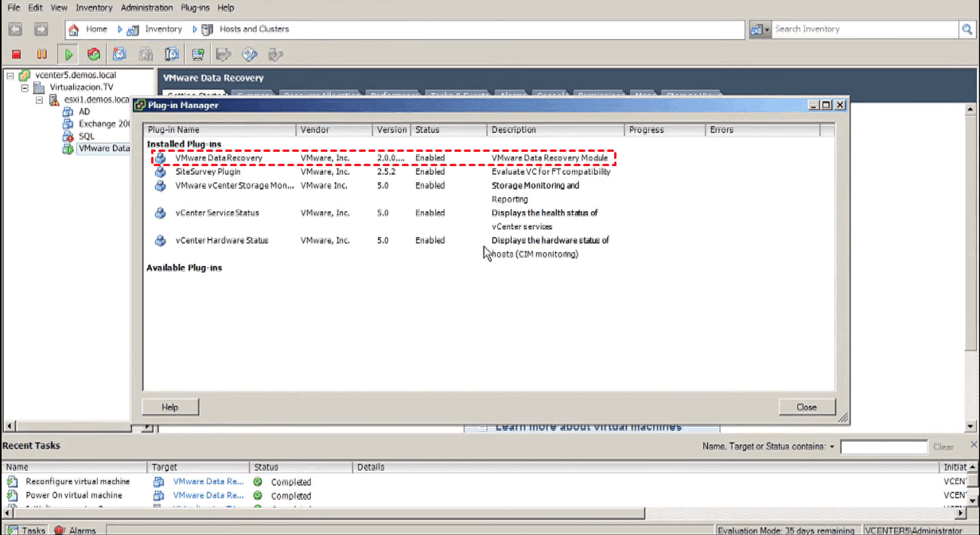Click the Plug-in Name column header
The width and height of the screenshot is (980, 535).
pos(220,130)
